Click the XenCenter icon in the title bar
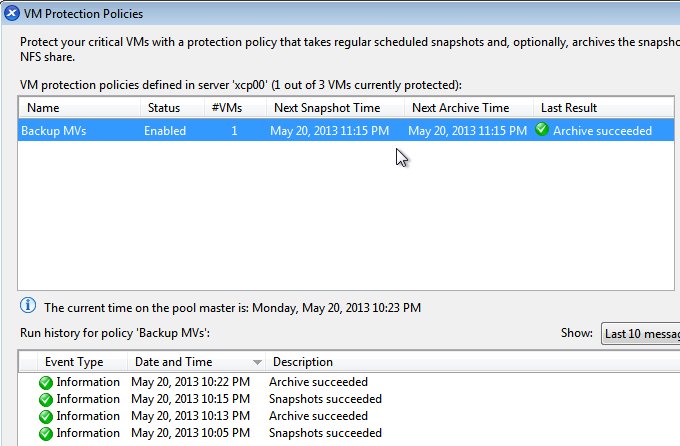 pos(12,13)
